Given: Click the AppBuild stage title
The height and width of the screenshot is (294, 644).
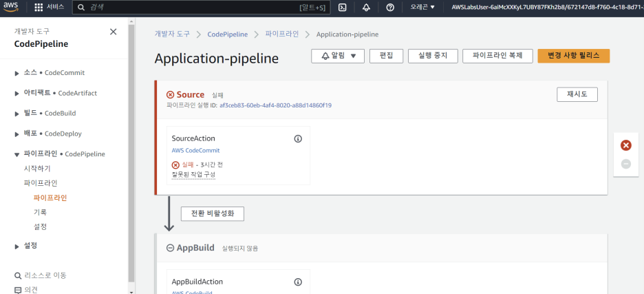Looking at the screenshot, I should point(195,248).
